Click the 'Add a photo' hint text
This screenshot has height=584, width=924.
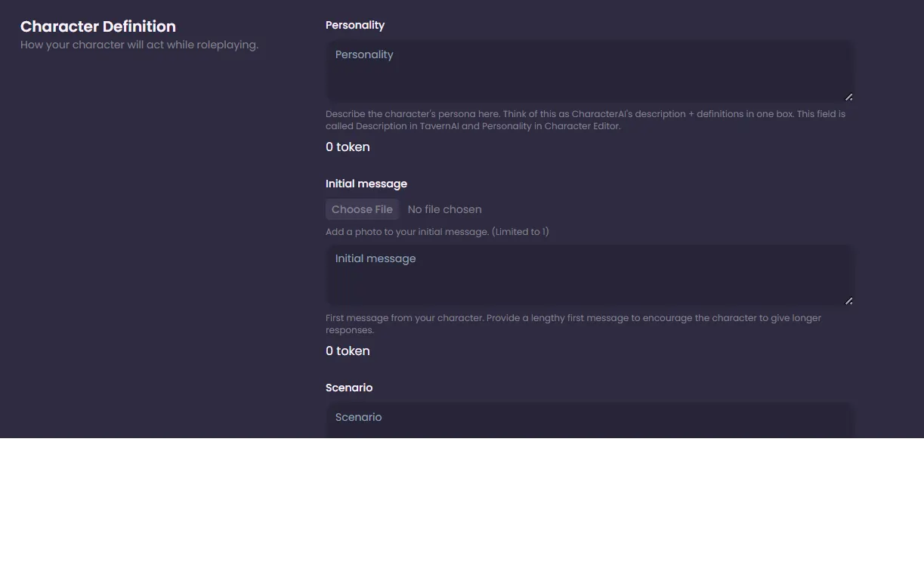[x=406, y=232]
